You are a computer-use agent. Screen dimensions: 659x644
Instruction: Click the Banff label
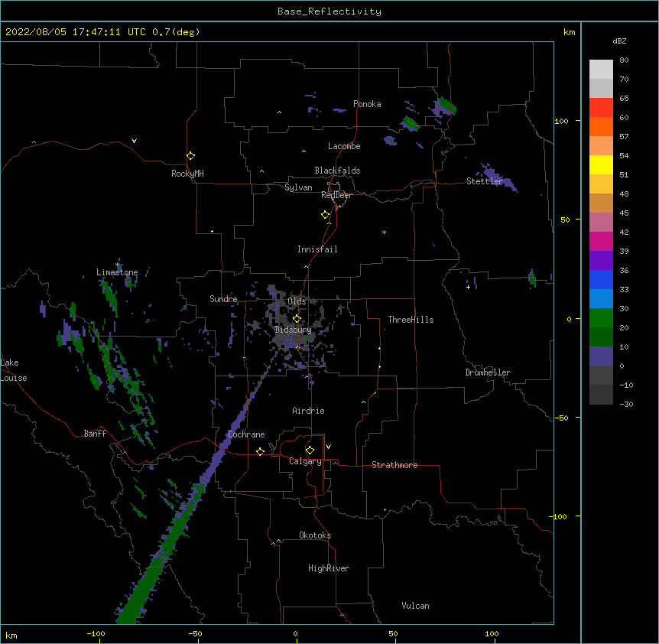tap(95, 434)
